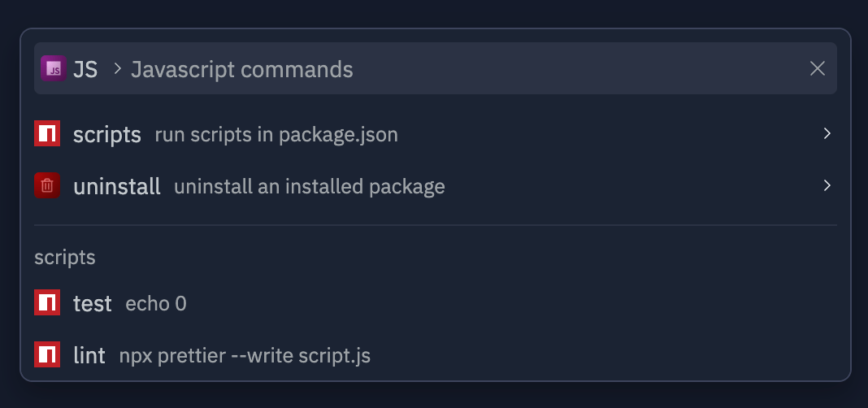Expand the uninstall command with its chevron
Screen dimensions: 868x408
pos(827,185)
